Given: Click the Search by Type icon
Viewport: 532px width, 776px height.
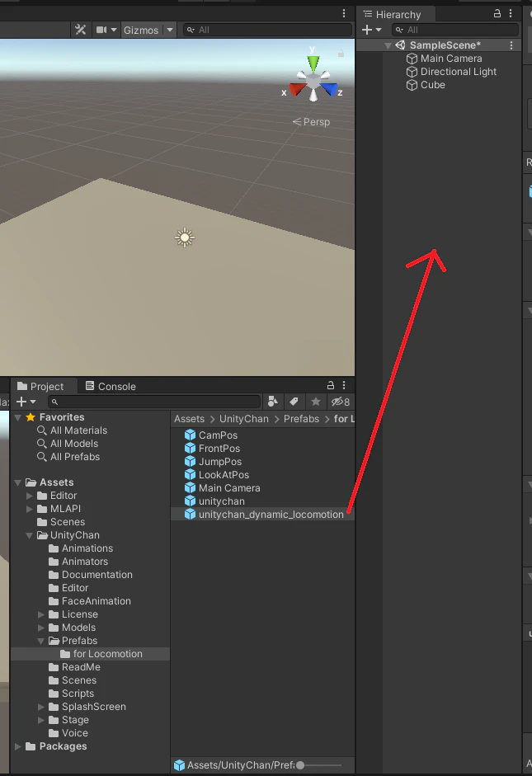Looking at the screenshot, I should (272, 402).
